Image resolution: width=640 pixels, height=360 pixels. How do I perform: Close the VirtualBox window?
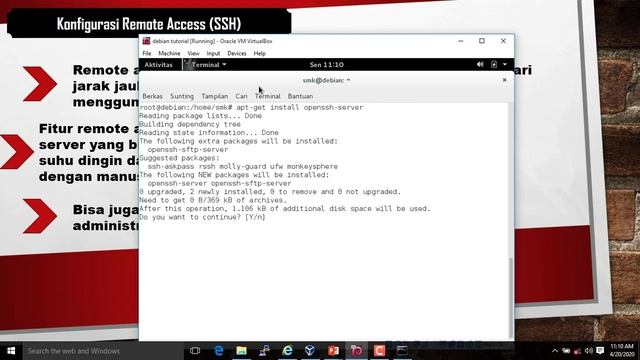pyautogui.click(x=503, y=41)
